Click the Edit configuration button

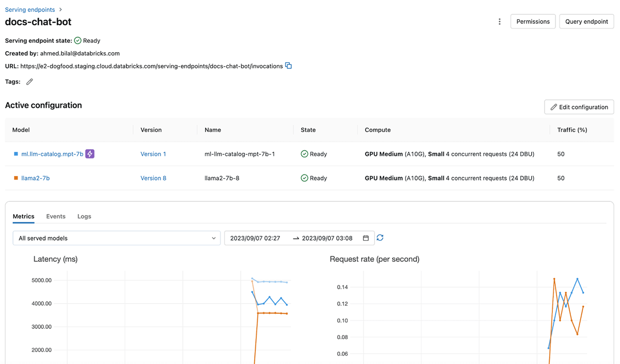point(579,107)
